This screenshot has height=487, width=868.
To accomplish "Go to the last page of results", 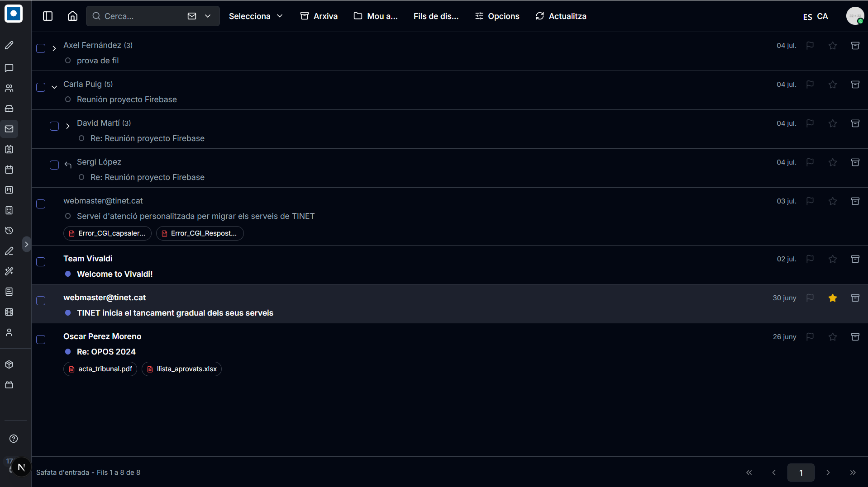I will pyautogui.click(x=853, y=473).
